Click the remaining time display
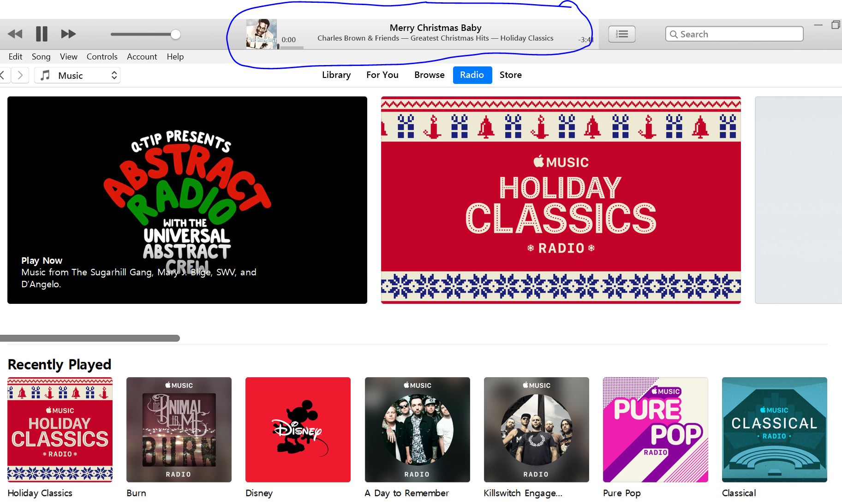 [x=585, y=40]
